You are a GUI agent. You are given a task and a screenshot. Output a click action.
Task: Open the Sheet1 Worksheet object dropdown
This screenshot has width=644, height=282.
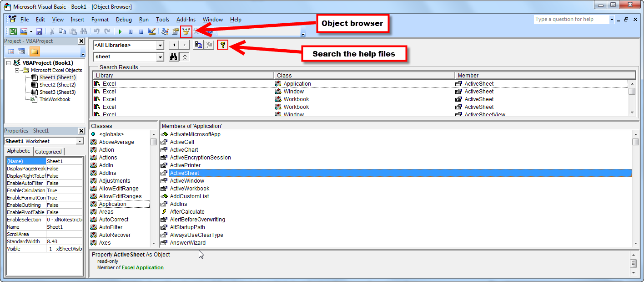tap(80, 141)
